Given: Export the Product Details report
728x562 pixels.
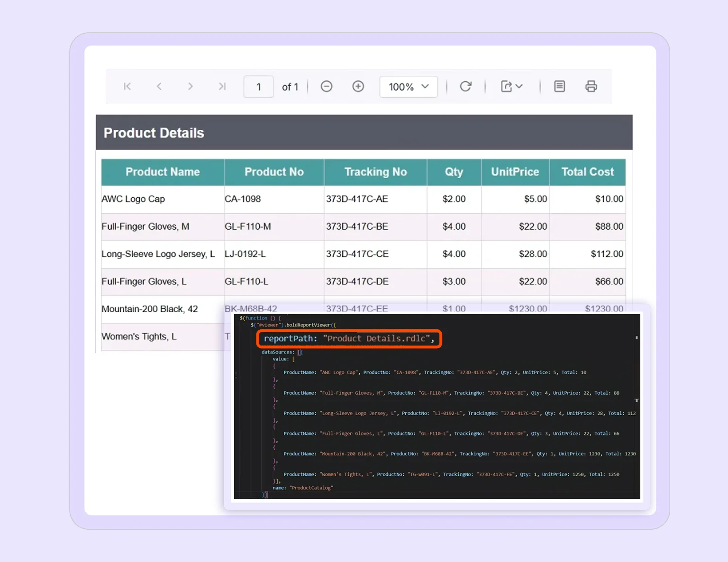Looking at the screenshot, I should 507,86.
